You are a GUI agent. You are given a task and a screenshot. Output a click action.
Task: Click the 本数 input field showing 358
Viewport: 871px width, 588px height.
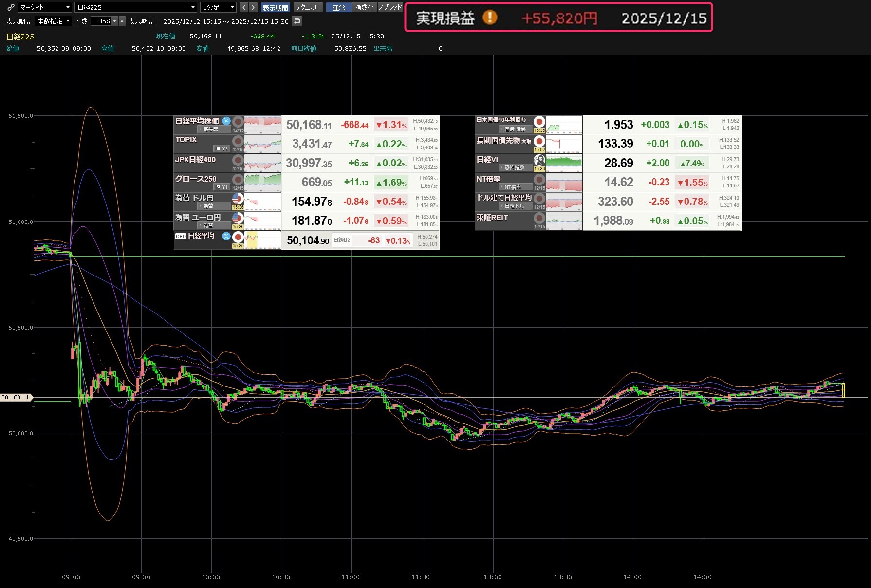point(102,21)
